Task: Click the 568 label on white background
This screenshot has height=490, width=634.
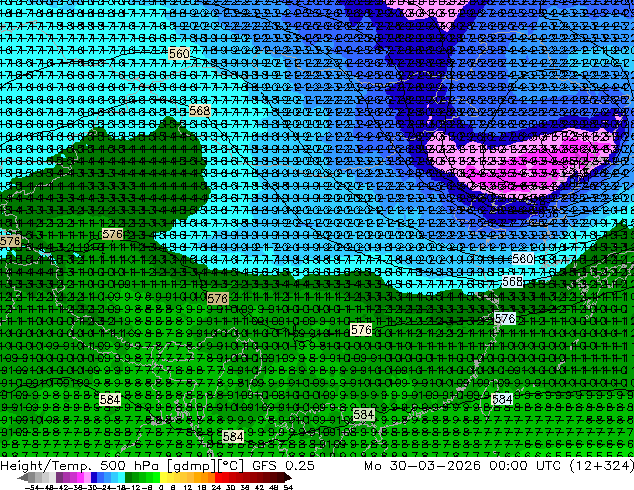Action: coord(512,281)
